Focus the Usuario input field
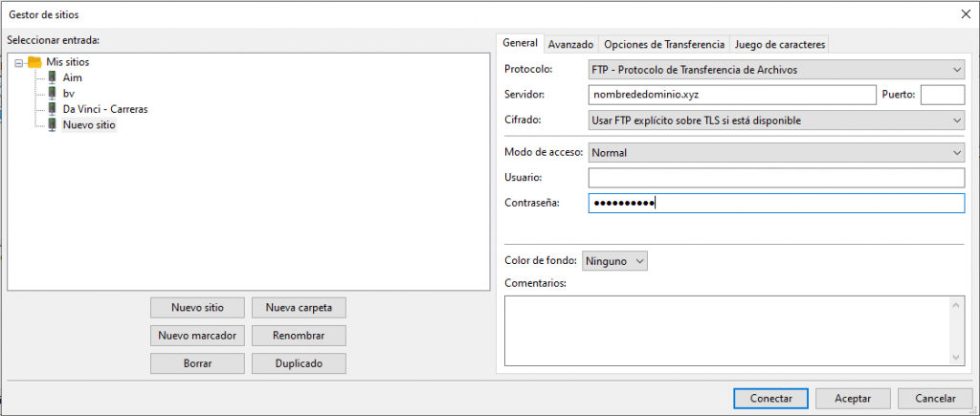980x416 pixels. pos(775,178)
